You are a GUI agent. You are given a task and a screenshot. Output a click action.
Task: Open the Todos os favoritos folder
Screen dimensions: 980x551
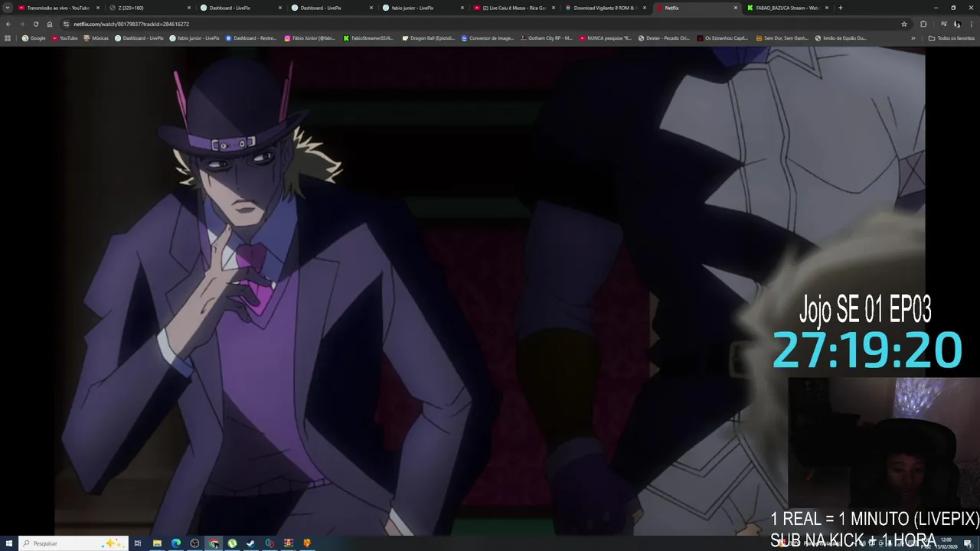point(951,37)
